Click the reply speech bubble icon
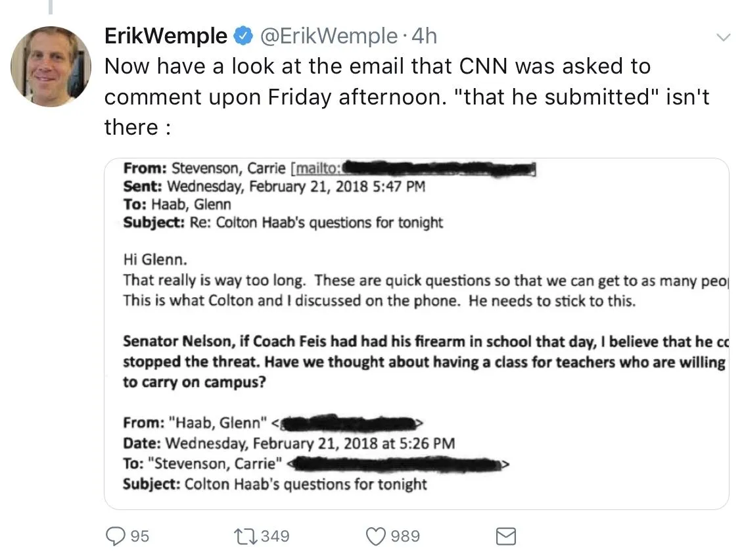 pyautogui.click(x=114, y=536)
